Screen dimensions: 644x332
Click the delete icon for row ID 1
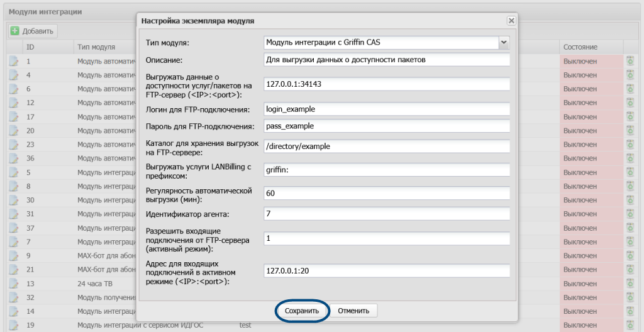click(630, 61)
